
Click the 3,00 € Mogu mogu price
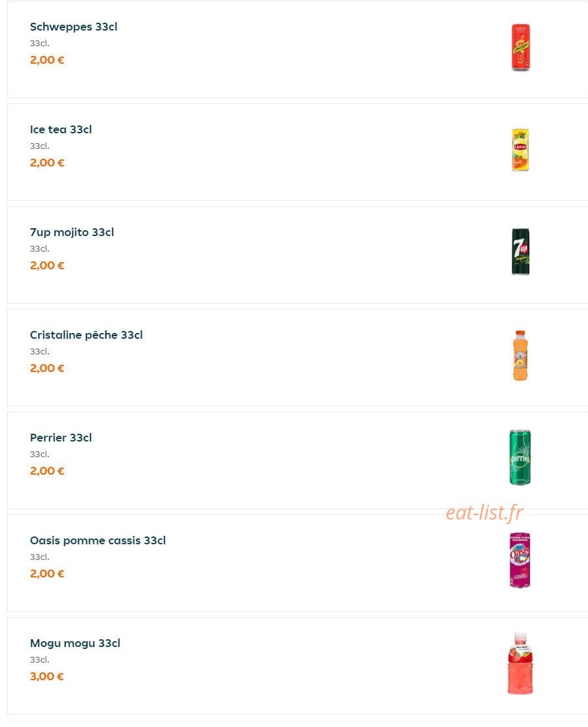(x=47, y=676)
